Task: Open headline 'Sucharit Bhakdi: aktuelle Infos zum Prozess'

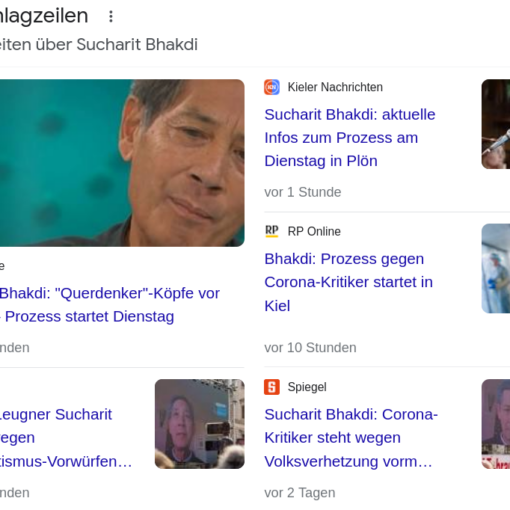Action: (x=350, y=138)
